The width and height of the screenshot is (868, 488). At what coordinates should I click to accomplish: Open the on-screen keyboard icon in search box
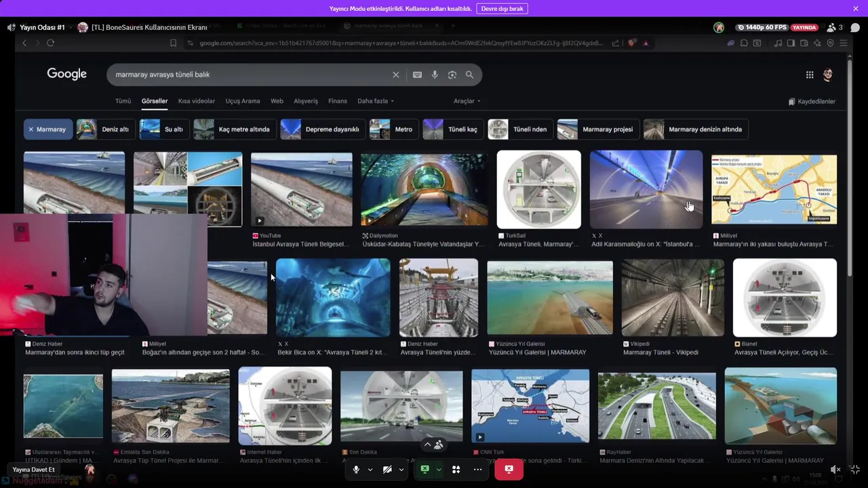click(x=417, y=75)
